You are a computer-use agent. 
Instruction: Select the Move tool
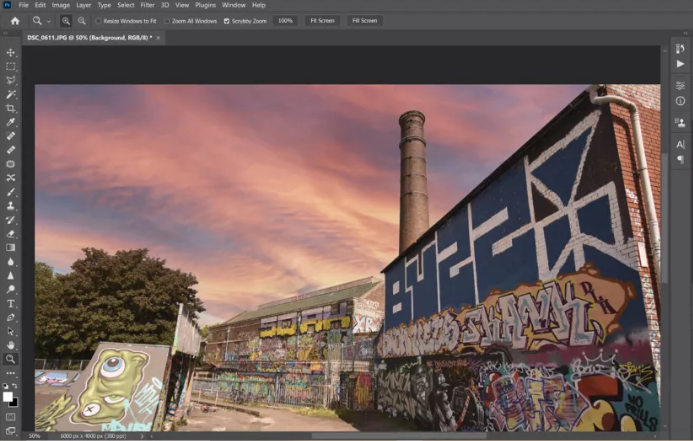11,52
